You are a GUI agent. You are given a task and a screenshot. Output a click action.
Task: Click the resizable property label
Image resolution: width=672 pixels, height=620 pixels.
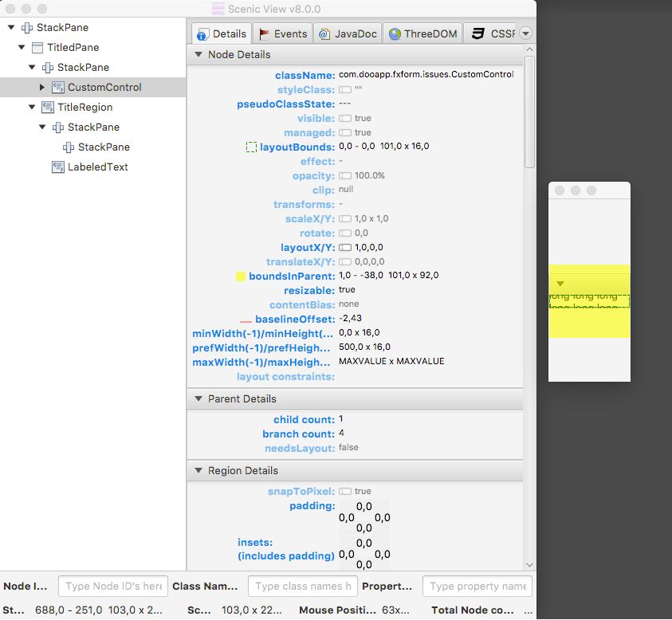point(309,291)
